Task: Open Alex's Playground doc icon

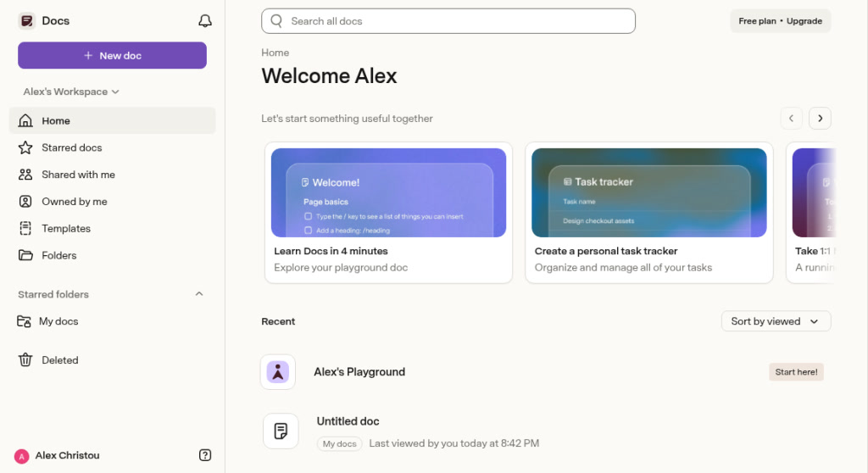Action: click(278, 371)
